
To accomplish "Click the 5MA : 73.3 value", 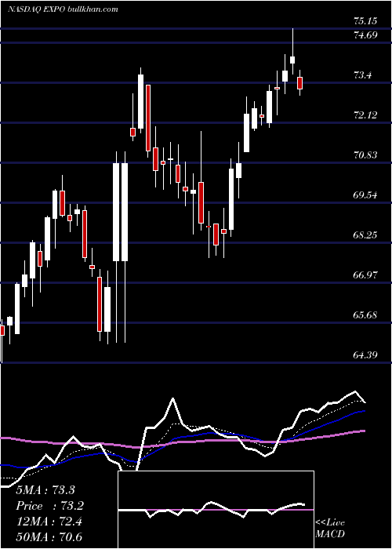I will click(45, 490).
